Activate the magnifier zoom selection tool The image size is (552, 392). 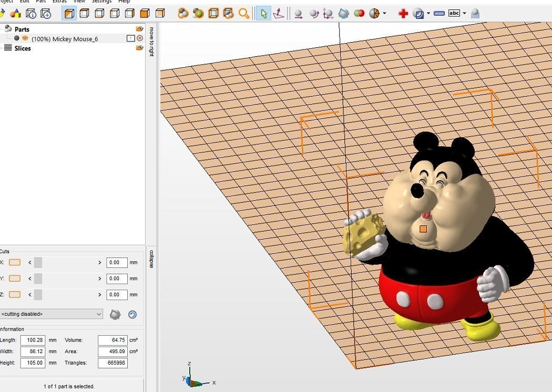click(243, 14)
